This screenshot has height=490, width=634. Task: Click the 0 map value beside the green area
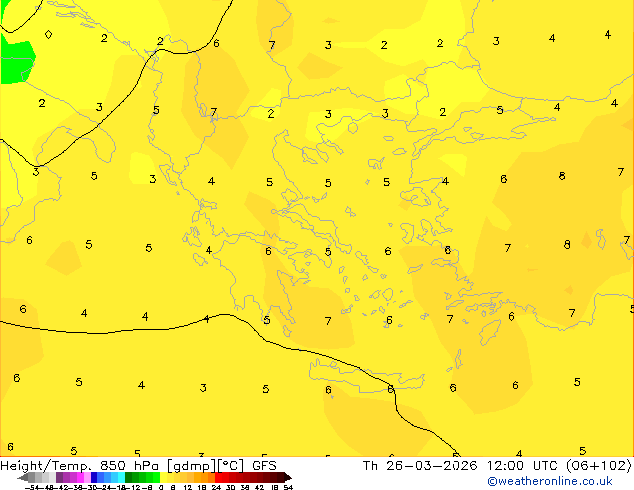48,34
